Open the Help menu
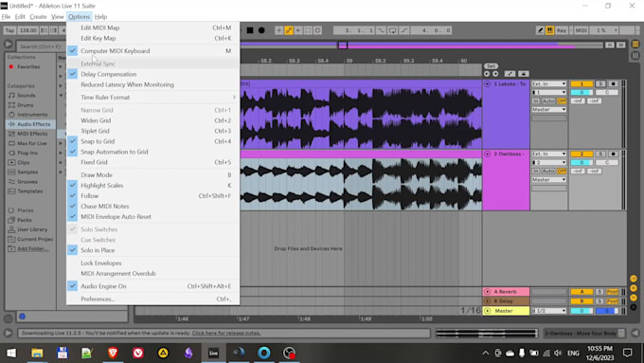 (x=100, y=17)
